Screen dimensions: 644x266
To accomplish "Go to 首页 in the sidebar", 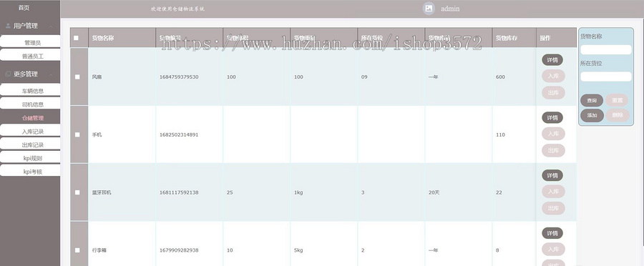I will click(24, 8).
